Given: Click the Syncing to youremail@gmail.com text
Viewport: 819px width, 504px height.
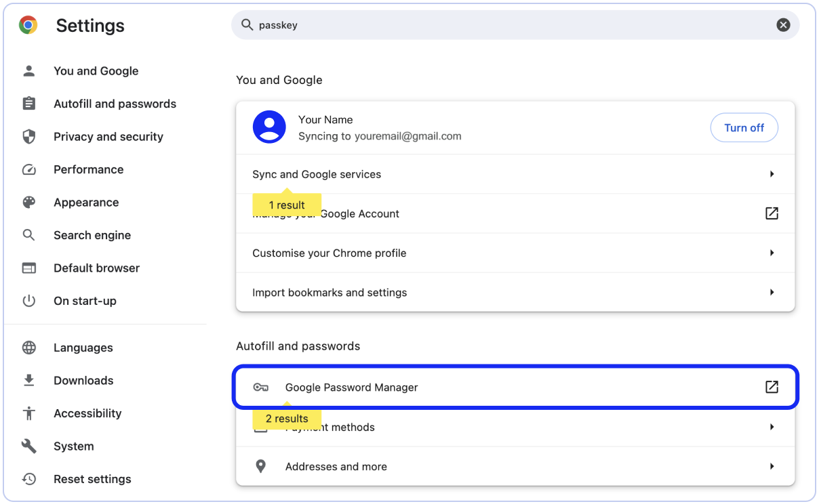Looking at the screenshot, I should tap(380, 135).
